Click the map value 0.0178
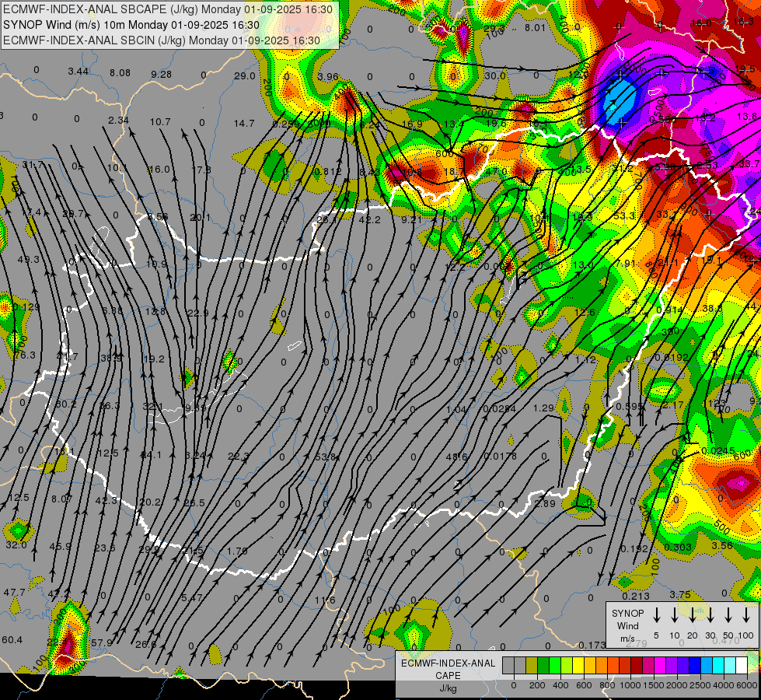 (500, 456)
